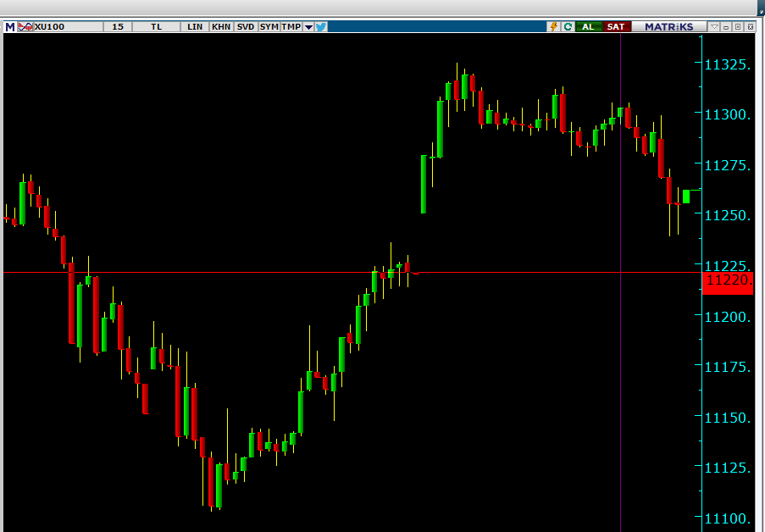Open the TMP template option
The width and height of the screenshot is (765, 532).
coord(291,27)
